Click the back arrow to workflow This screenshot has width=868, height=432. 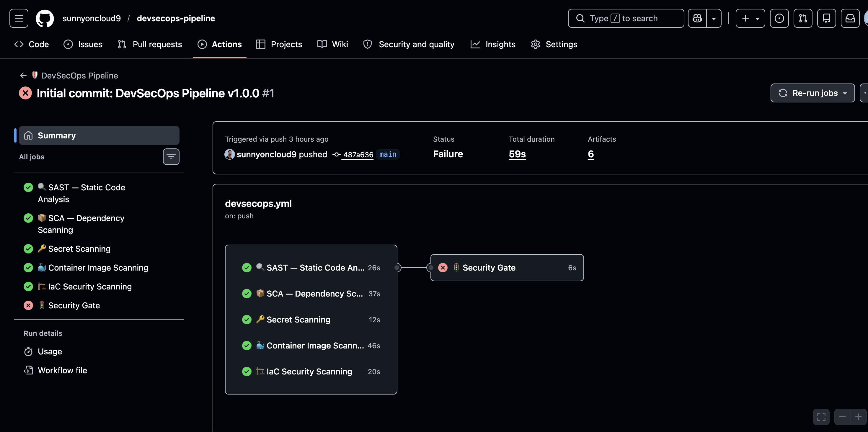(23, 76)
